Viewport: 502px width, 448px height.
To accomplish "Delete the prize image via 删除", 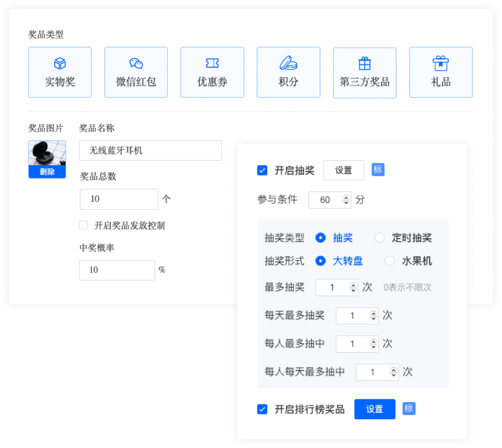I will pyautogui.click(x=47, y=172).
